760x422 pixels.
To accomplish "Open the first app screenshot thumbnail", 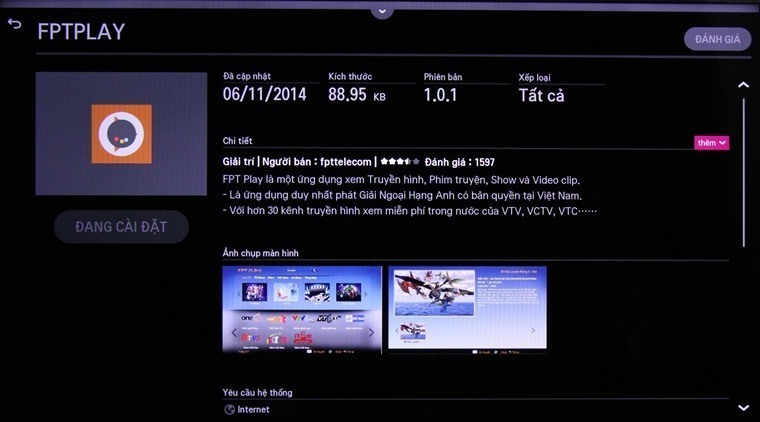I will (x=302, y=308).
